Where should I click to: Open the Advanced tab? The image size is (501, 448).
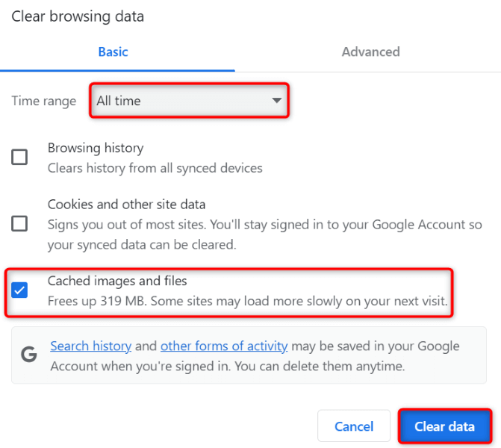(370, 52)
